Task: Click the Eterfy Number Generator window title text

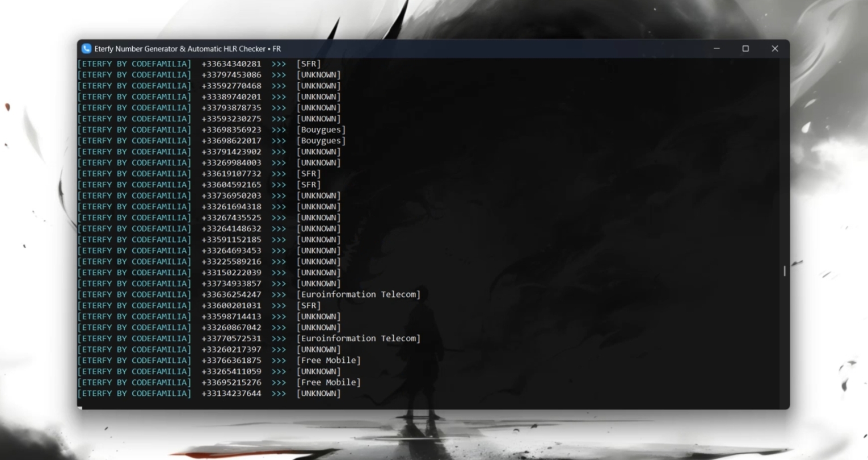Action: (187, 49)
